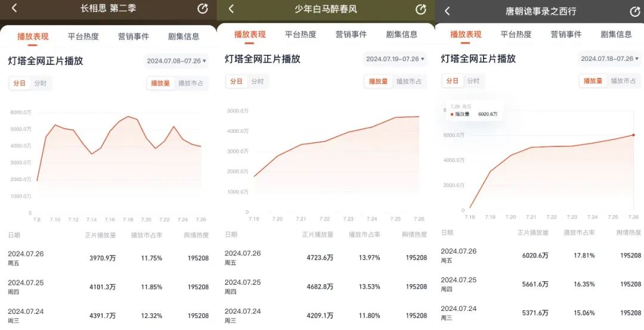This screenshot has height=330, width=644.
Task: Click 分日 button in 少年白马醉春风 panel
Action: [237, 82]
